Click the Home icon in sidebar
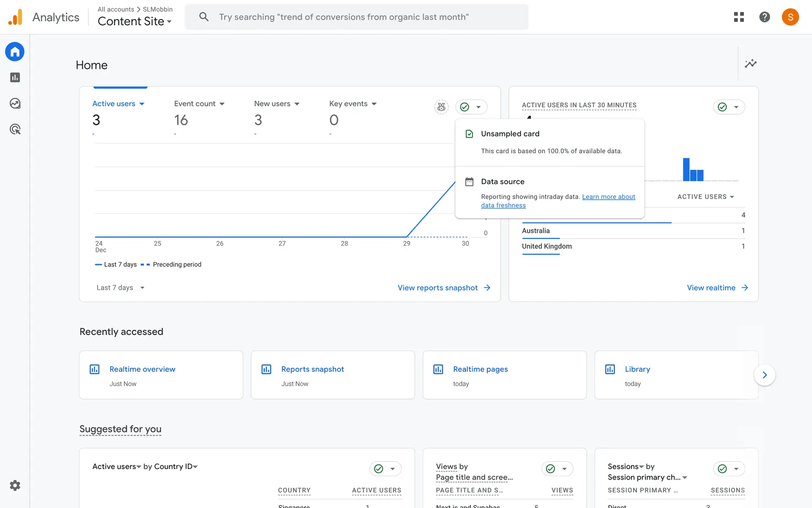Screen dimensions: 812x508 15,52
